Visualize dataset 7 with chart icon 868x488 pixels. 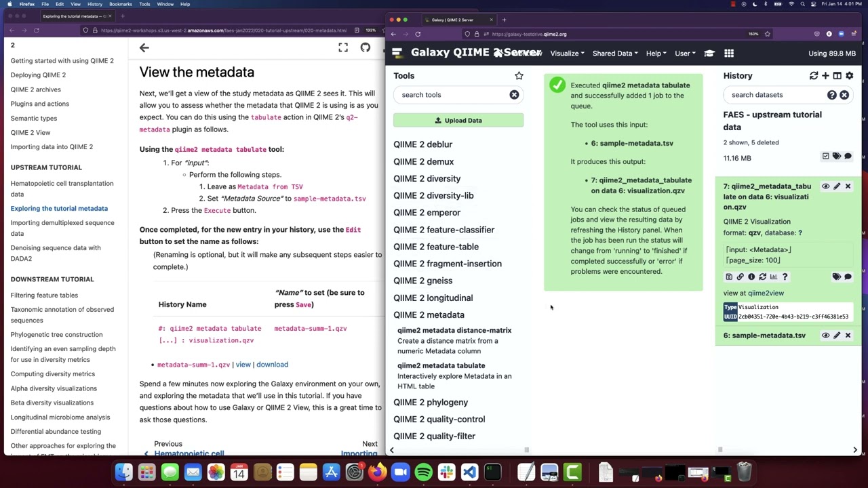pos(773,277)
